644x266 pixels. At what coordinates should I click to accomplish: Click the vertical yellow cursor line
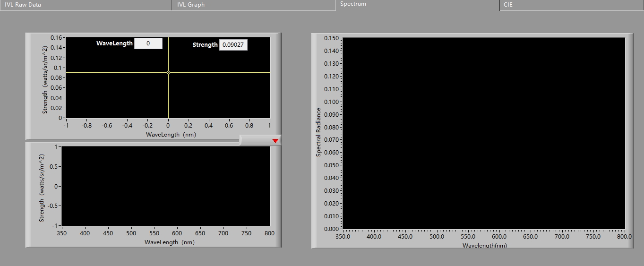pyautogui.click(x=168, y=99)
